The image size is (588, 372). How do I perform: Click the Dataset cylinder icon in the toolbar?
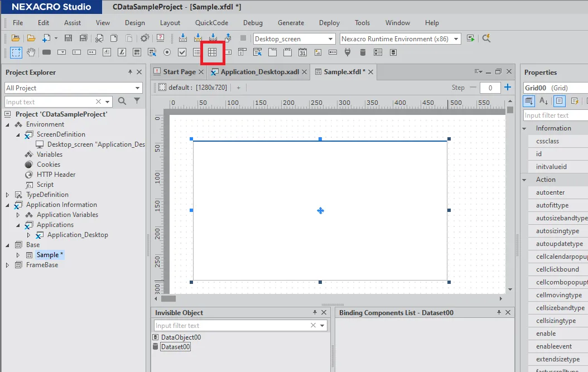(363, 52)
